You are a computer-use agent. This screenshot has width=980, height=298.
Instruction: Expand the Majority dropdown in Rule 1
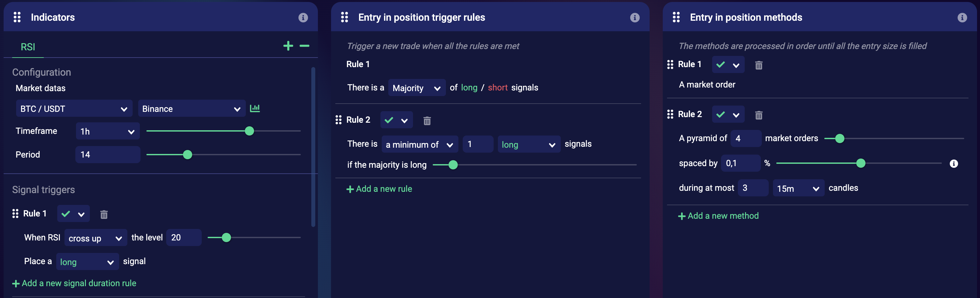tap(417, 88)
